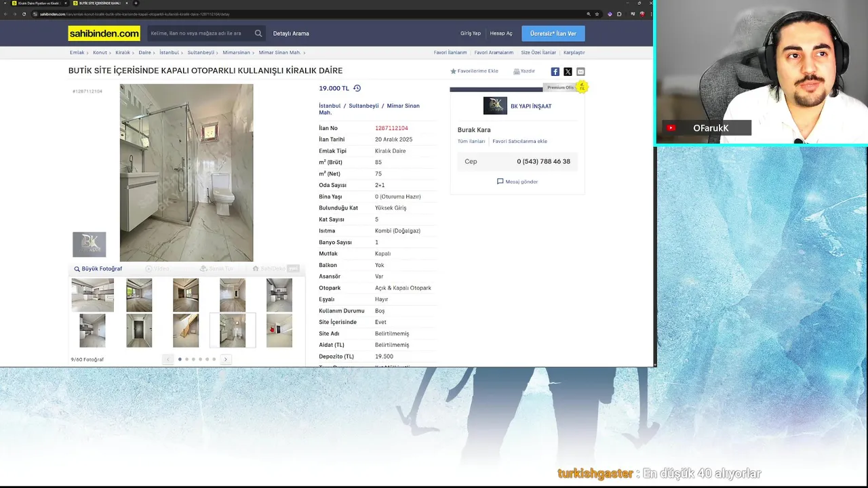
Task: Click the price history icon next to 19.000 TL
Action: pos(357,88)
